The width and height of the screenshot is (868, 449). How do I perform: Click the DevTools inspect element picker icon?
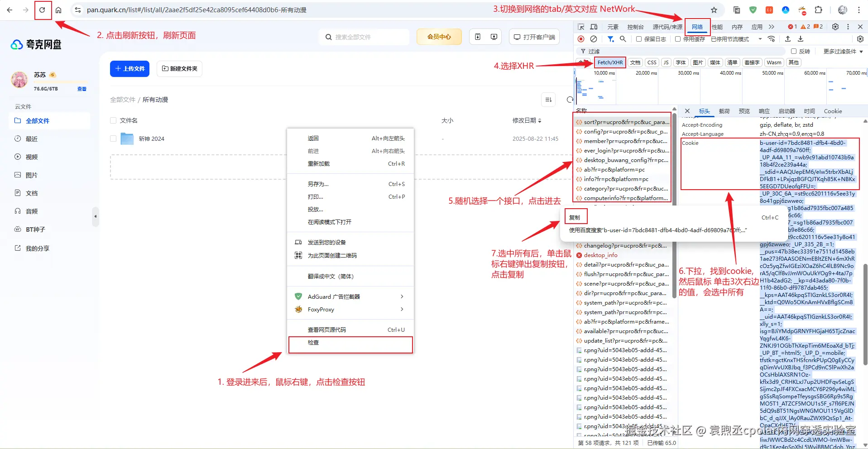(x=581, y=27)
